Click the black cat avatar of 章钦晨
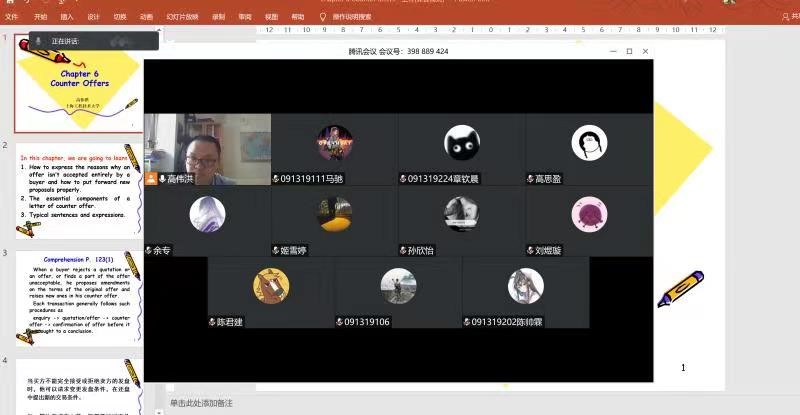800x415 pixels. [462, 143]
